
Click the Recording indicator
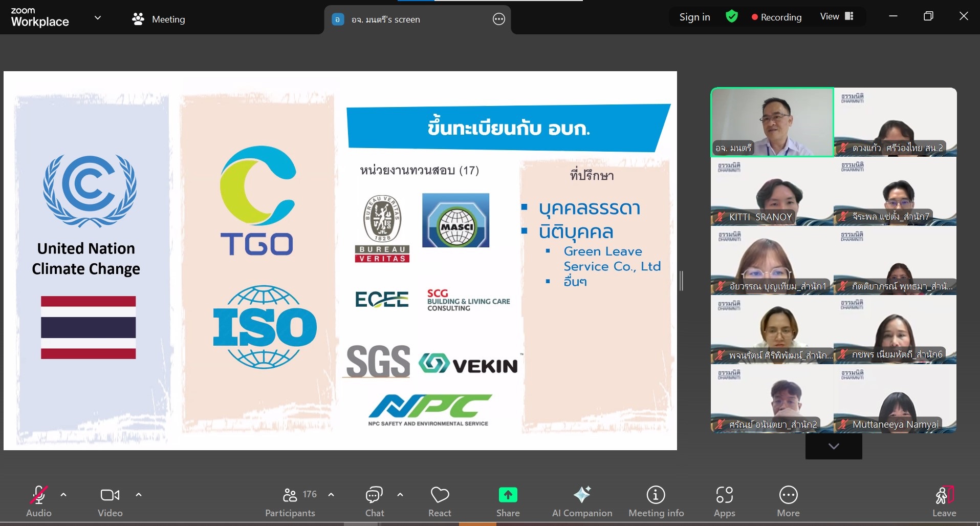[776, 17]
